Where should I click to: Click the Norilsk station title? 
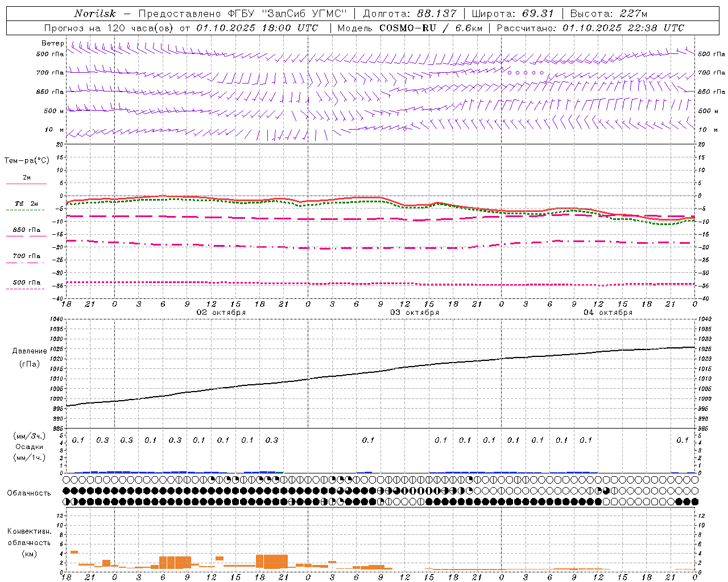[94, 14]
